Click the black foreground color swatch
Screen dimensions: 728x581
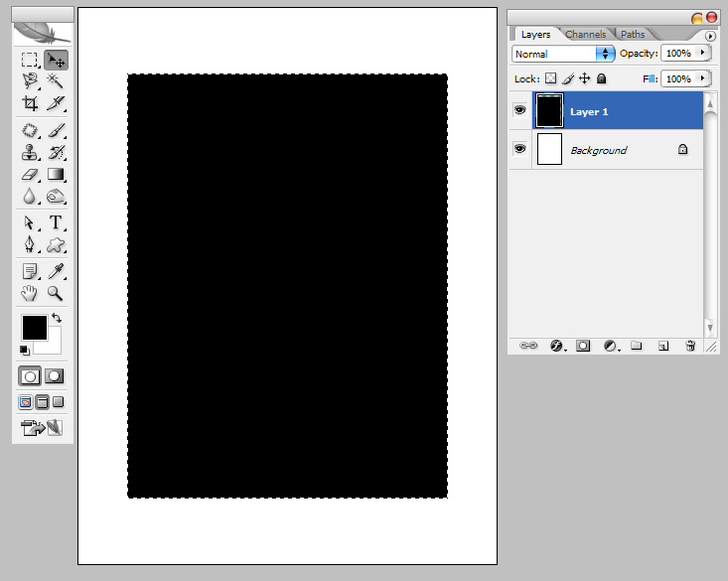(34, 327)
